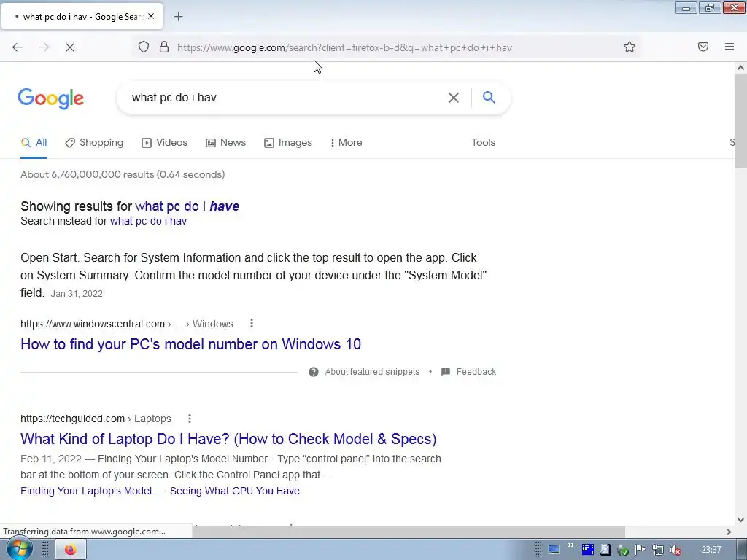Open 'What Kind of Laptop Do I Have?' result
This screenshot has width=747, height=560.
tap(228, 438)
